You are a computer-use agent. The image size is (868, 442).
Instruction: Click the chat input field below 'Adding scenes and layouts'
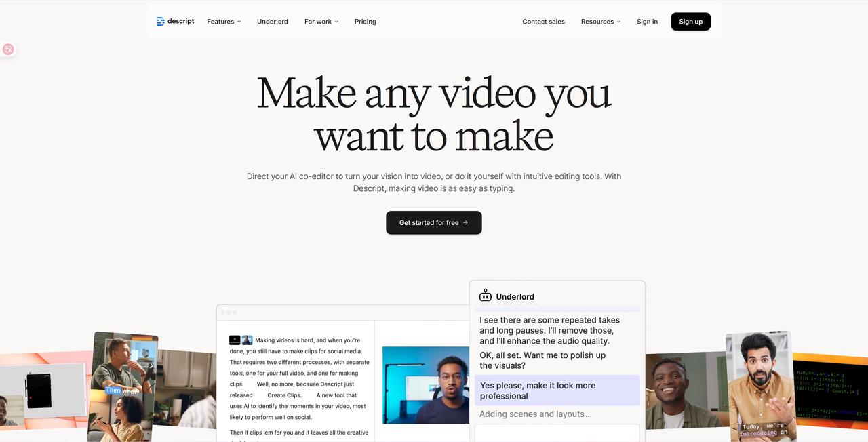pos(557,433)
